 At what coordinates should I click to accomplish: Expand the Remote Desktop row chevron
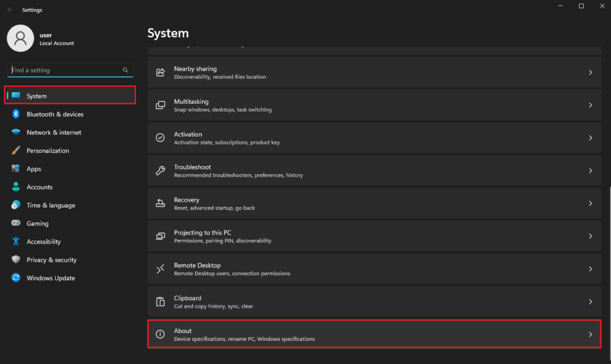tap(590, 269)
